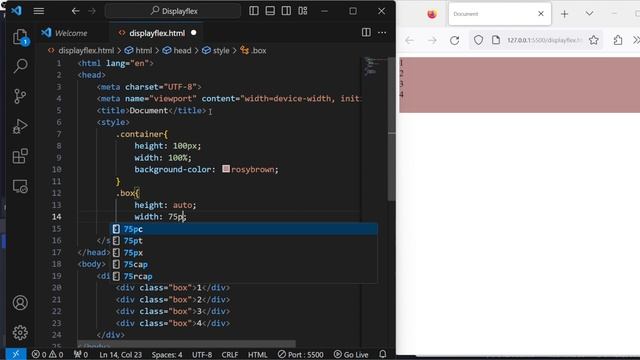Click the unsaved dot on displayflex.html tab
Viewport: 640px width, 360px height.
pos(193,33)
